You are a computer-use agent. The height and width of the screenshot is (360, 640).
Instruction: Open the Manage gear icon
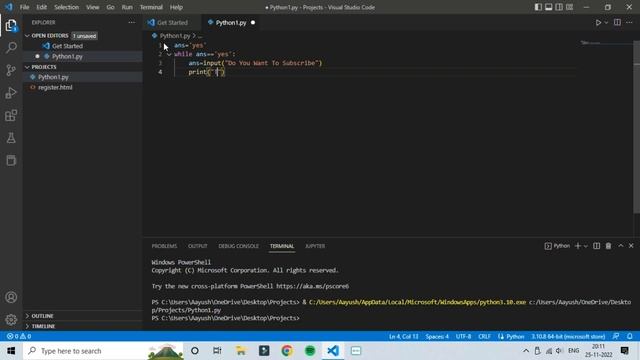coord(11,320)
